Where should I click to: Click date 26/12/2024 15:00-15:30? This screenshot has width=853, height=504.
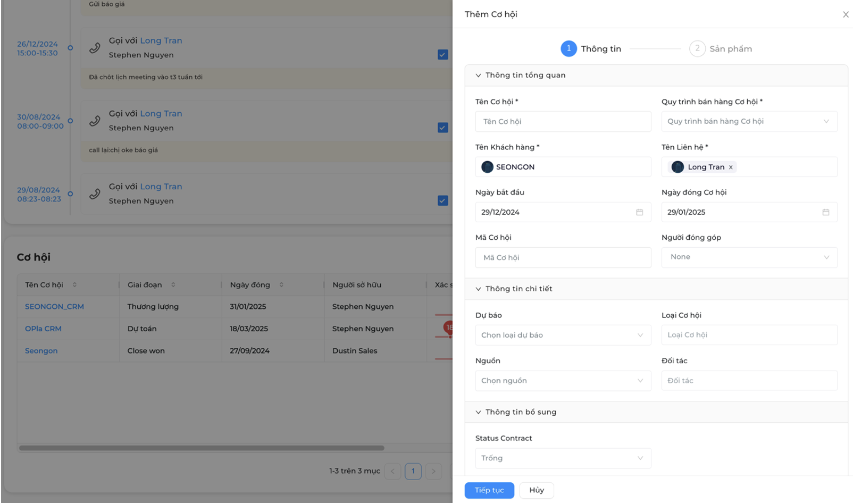(37, 48)
